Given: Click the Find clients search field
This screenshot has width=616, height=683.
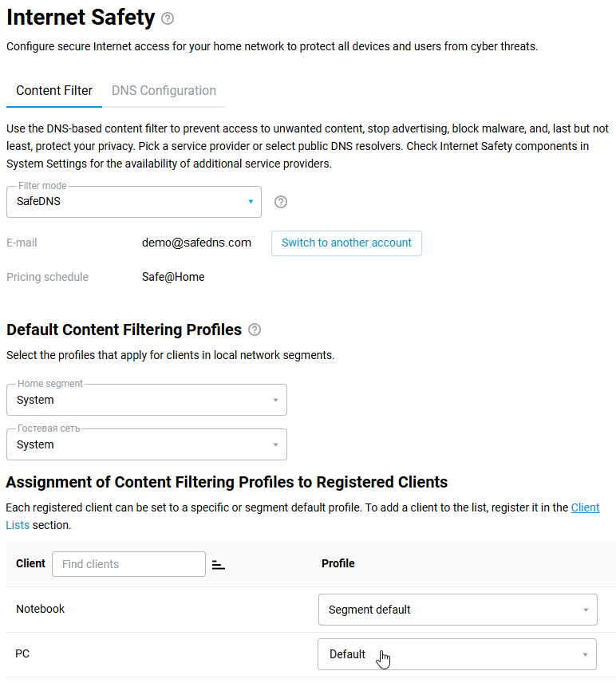Looking at the screenshot, I should [128, 564].
